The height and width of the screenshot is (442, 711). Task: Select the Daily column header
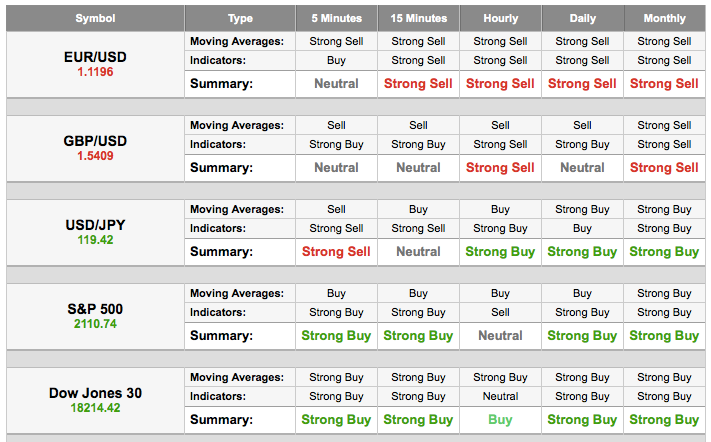coord(582,18)
